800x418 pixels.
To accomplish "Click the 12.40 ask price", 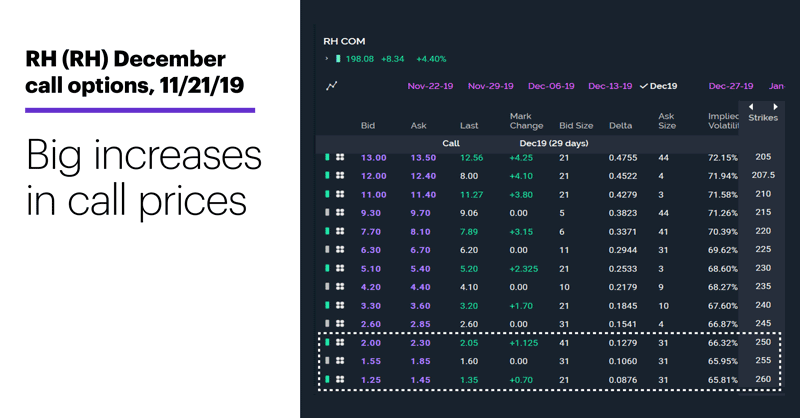I will [x=423, y=176].
